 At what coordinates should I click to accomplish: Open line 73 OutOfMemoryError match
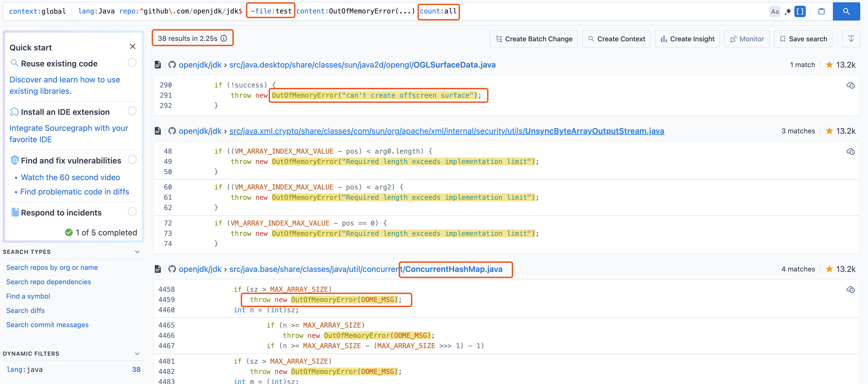pos(403,234)
